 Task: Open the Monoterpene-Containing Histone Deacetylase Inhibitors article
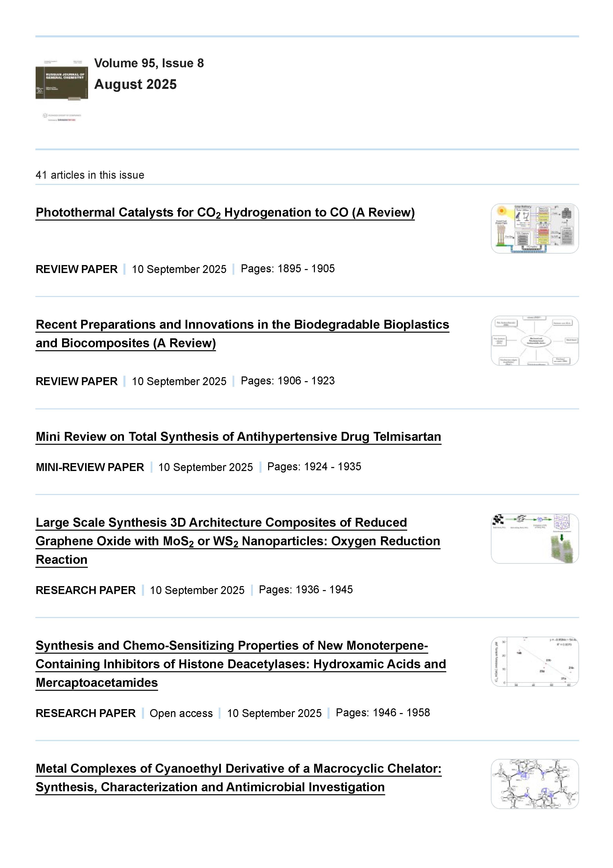240,664
